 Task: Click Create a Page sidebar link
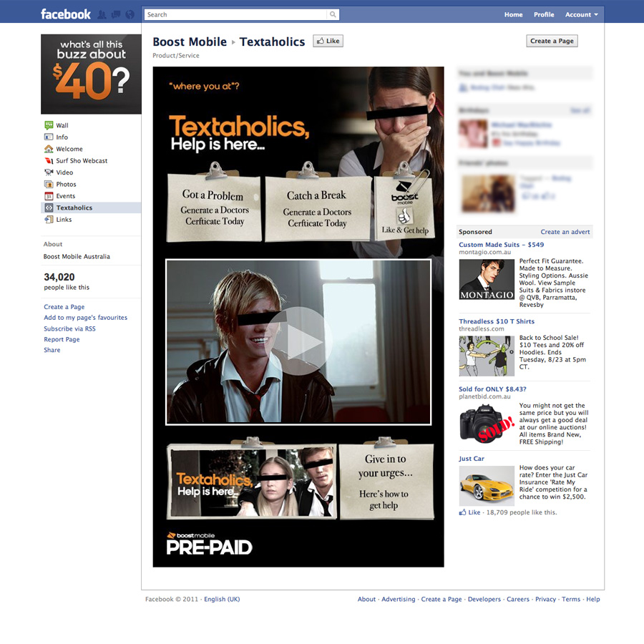[x=64, y=307]
